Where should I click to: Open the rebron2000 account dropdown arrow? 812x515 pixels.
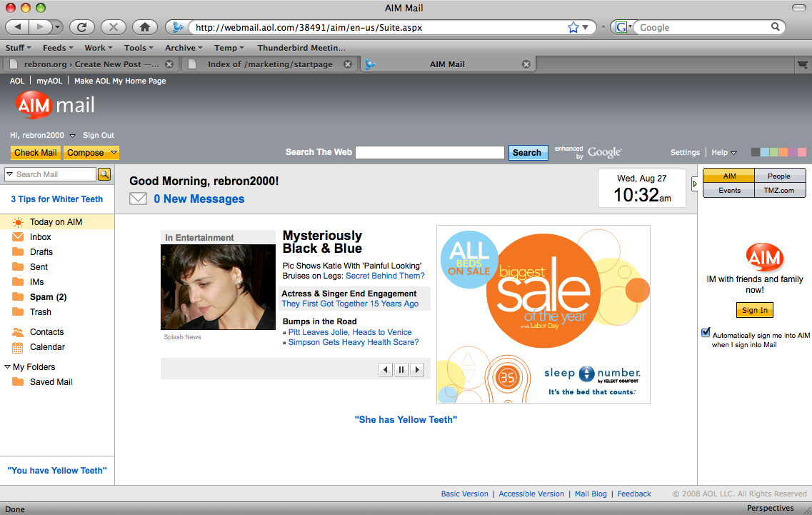tap(73, 136)
